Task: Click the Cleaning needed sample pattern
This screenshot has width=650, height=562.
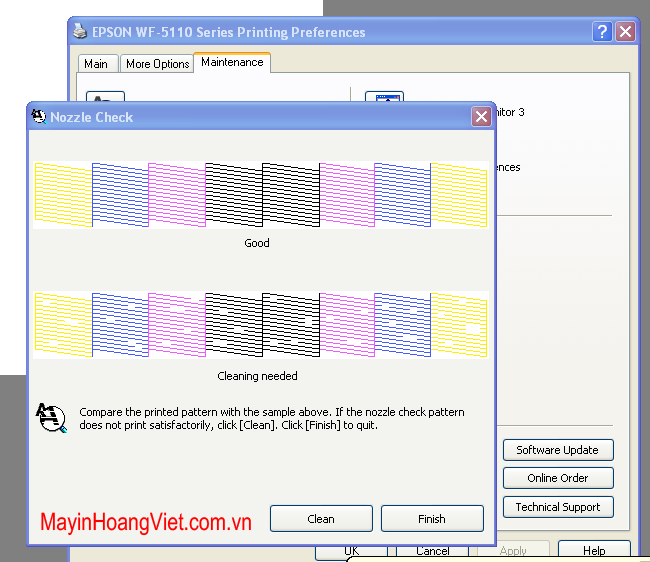Action: click(x=261, y=325)
